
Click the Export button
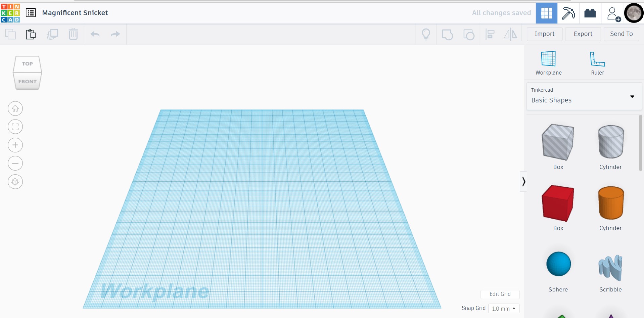pyautogui.click(x=583, y=34)
